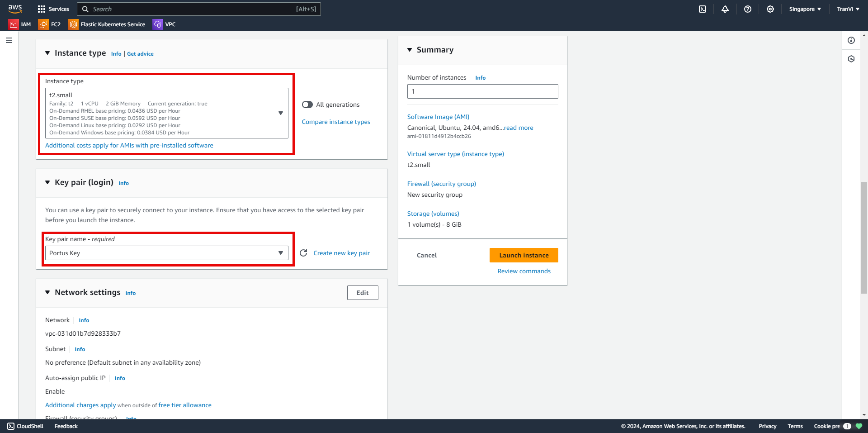Open CloudShell from the top navigation bar
Screen dimensions: 868x433
coord(703,9)
